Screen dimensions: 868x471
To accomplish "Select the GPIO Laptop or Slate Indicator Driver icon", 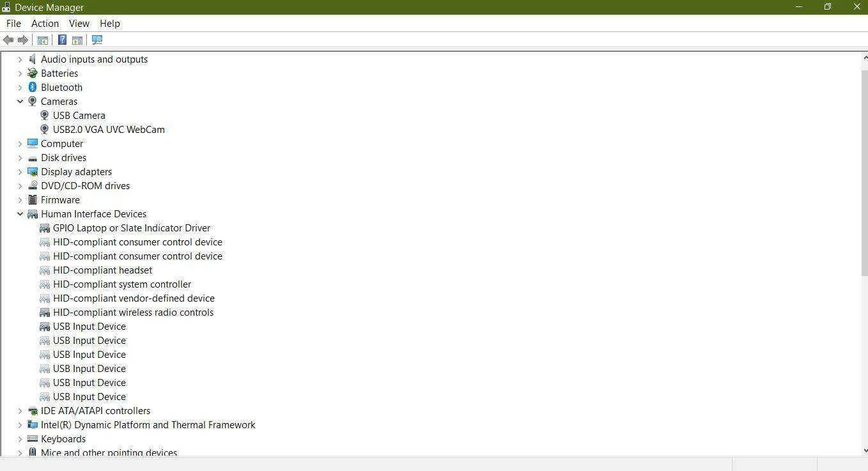I will tap(45, 228).
